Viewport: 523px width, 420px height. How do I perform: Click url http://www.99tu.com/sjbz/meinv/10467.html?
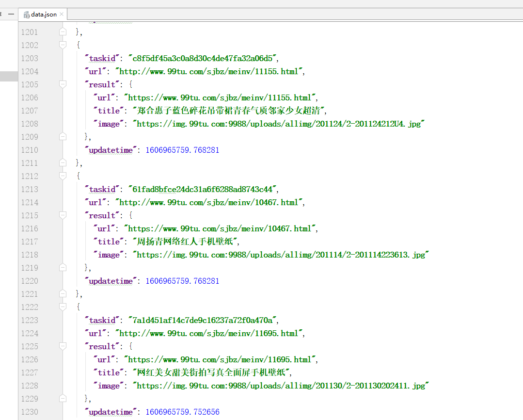click(x=209, y=202)
